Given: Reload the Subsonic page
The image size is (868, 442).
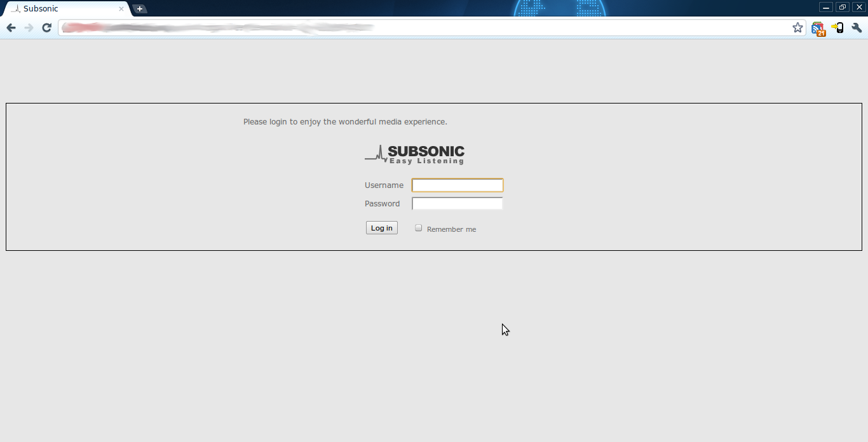Looking at the screenshot, I should point(46,28).
